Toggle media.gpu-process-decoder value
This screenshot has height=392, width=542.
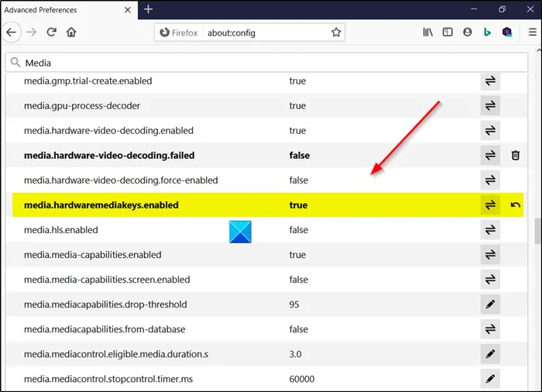(x=490, y=105)
